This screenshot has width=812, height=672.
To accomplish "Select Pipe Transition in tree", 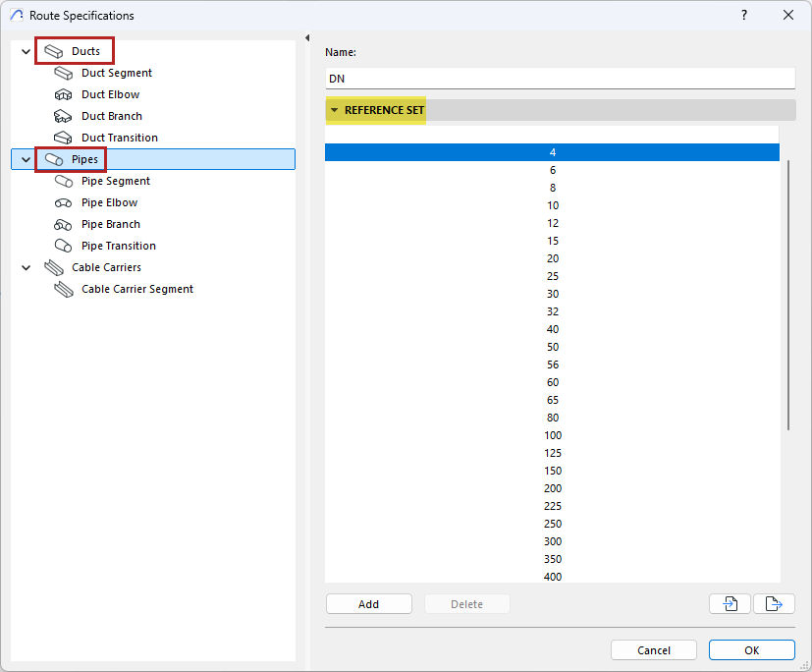I will tap(119, 247).
